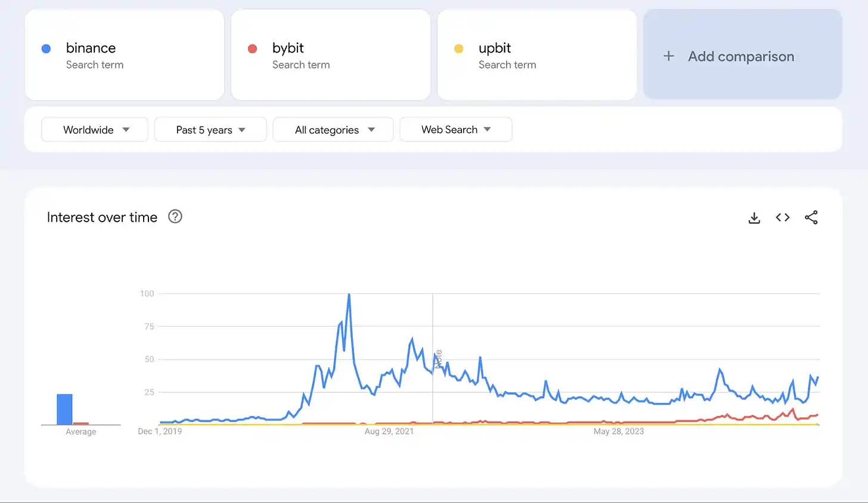Viewport: 868px width, 503px height.
Task: Open the All categories dropdown
Action: pyautogui.click(x=333, y=129)
